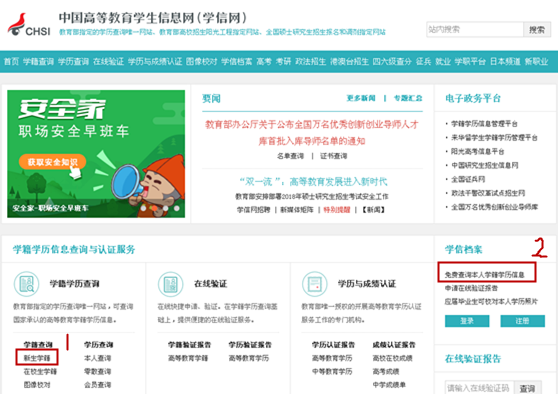Click the 获取安全知识 orange banner button

pyautogui.click(x=52, y=162)
